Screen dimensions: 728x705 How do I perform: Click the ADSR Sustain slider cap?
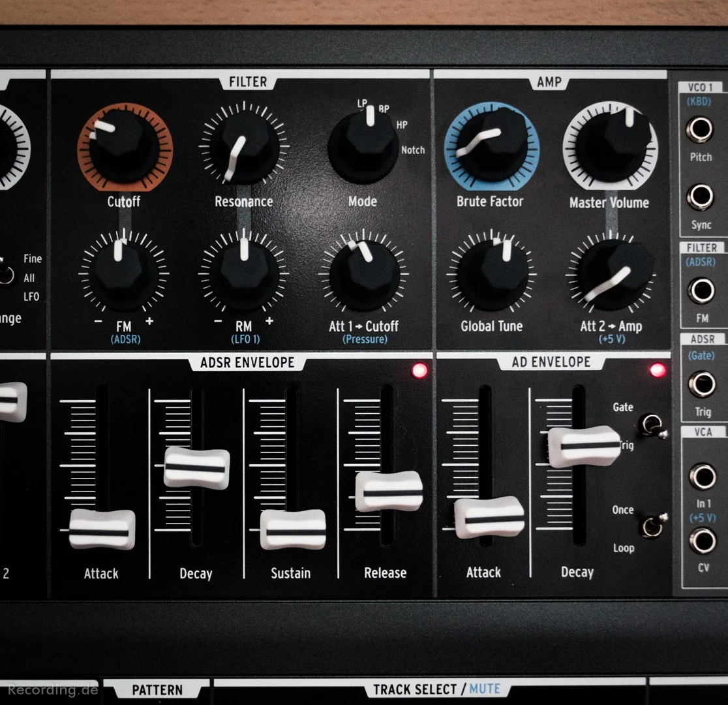point(292,529)
